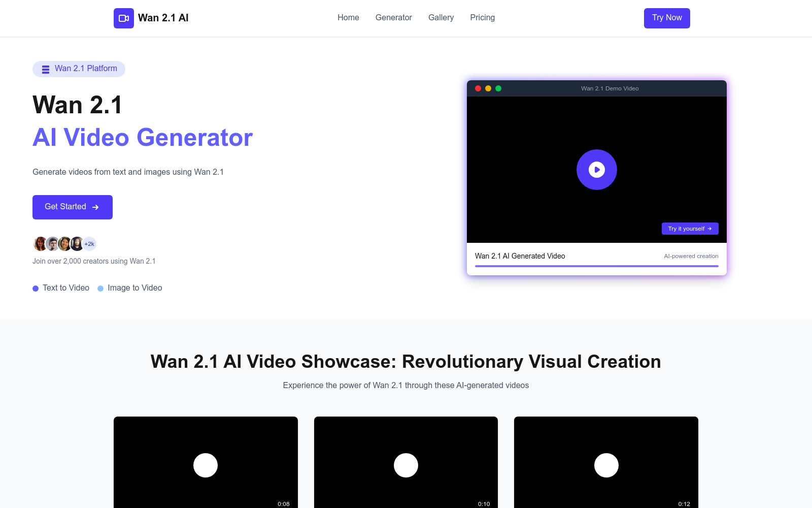The image size is (812, 508).
Task: Click the demo video progress bar
Action: tap(596, 266)
